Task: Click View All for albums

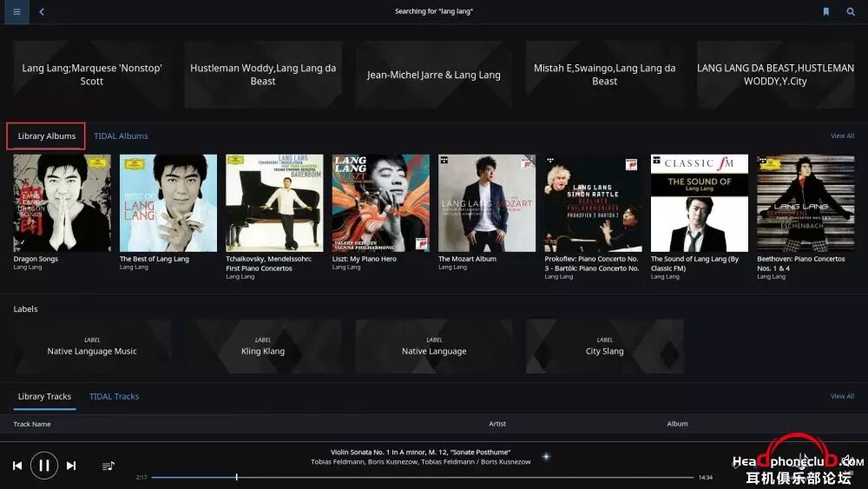Action: 842,135
